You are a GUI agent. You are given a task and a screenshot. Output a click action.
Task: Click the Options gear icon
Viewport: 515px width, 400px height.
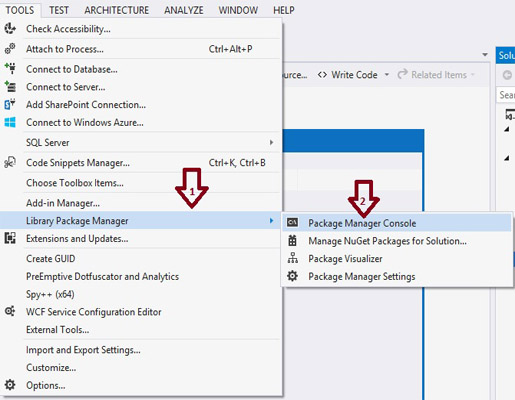click(x=10, y=385)
